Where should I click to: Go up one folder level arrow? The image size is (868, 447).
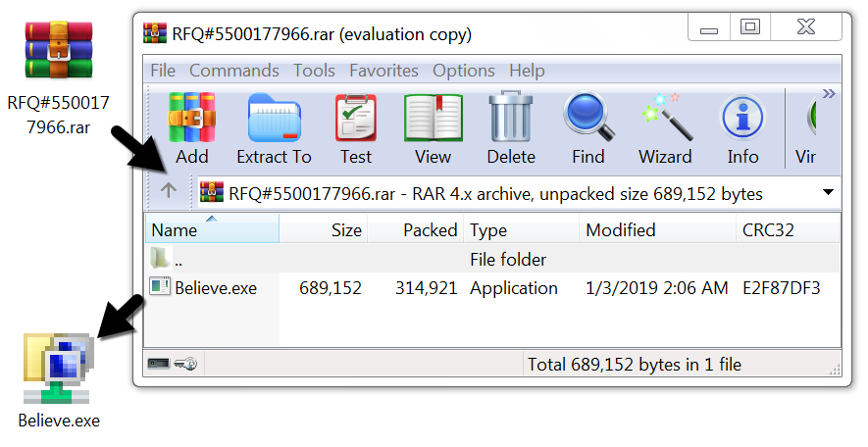tap(169, 190)
